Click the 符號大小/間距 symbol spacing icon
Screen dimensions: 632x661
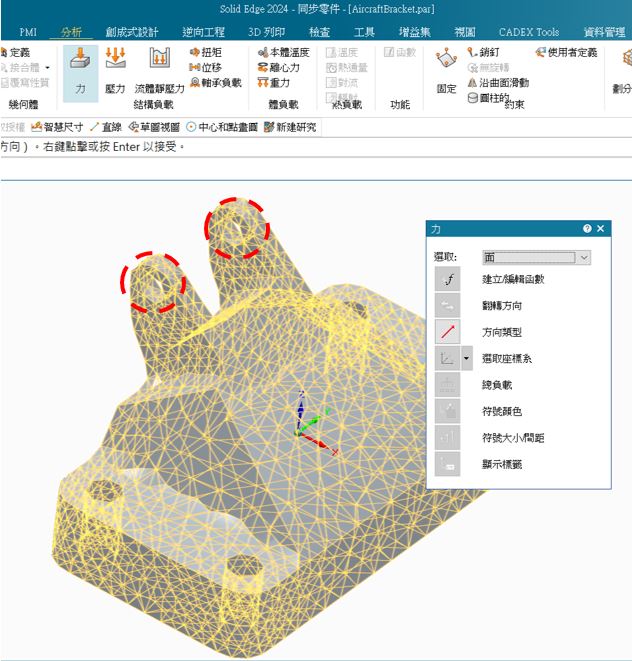pyautogui.click(x=447, y=438)
